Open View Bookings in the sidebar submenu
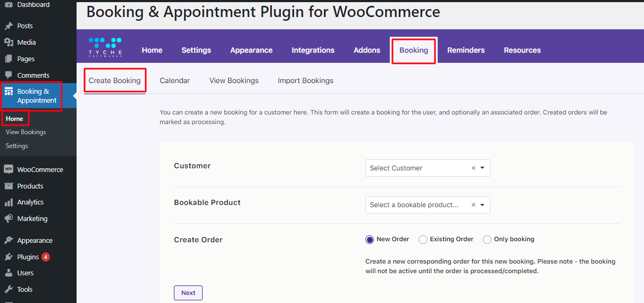This screenshot has height=303, width=644. [26, 132]
